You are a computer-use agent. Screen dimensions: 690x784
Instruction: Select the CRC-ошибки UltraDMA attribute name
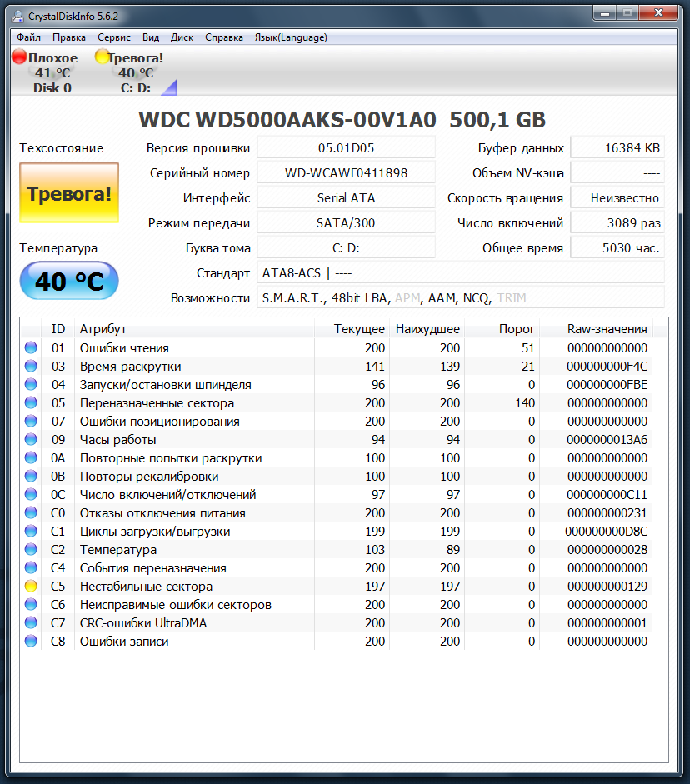tap(143, 623)
